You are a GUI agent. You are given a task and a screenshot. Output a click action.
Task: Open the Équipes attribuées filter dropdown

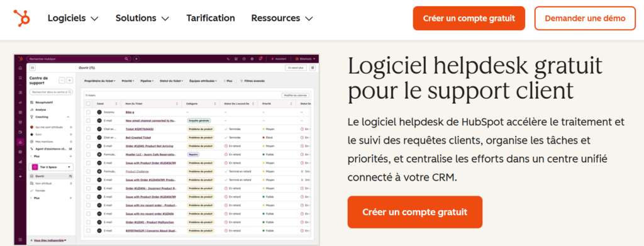tap(204, 81)
